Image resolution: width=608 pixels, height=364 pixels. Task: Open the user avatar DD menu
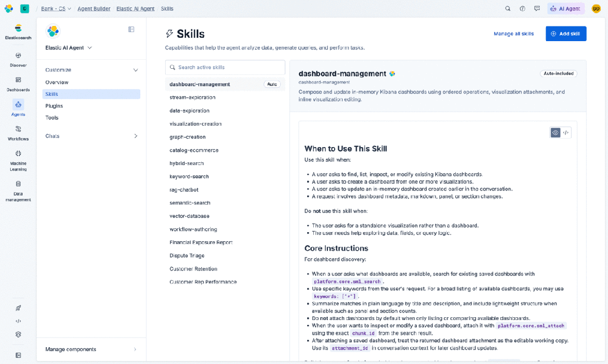(x=596, y=8)
